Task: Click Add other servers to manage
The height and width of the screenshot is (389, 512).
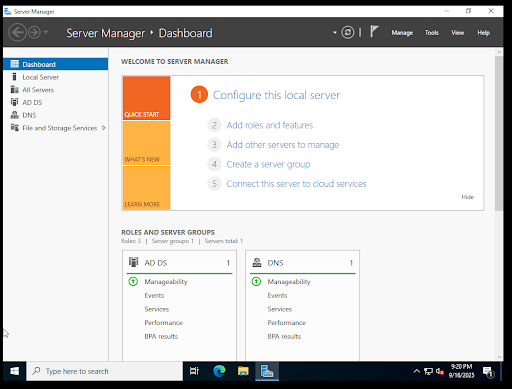Action: coord(283,145)
